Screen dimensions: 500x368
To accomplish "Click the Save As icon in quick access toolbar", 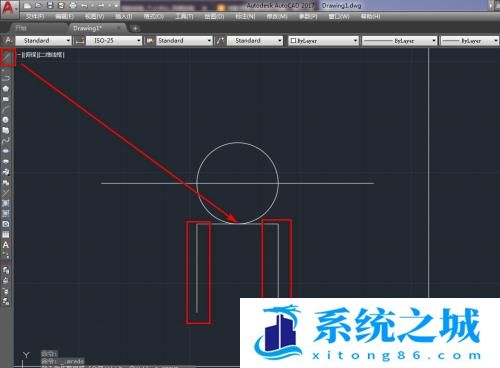I will click(61, 5).
